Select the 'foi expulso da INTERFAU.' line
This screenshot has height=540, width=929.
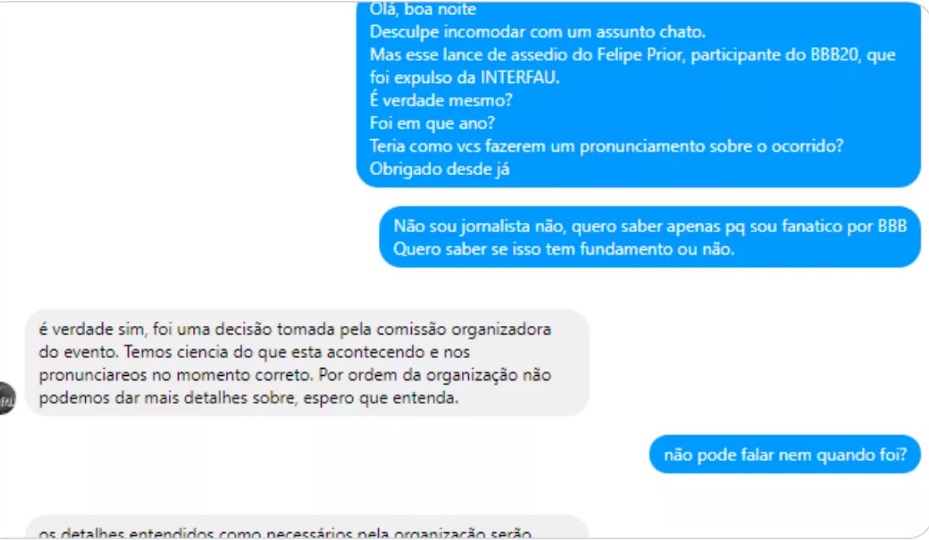click(x=464, y=78)
